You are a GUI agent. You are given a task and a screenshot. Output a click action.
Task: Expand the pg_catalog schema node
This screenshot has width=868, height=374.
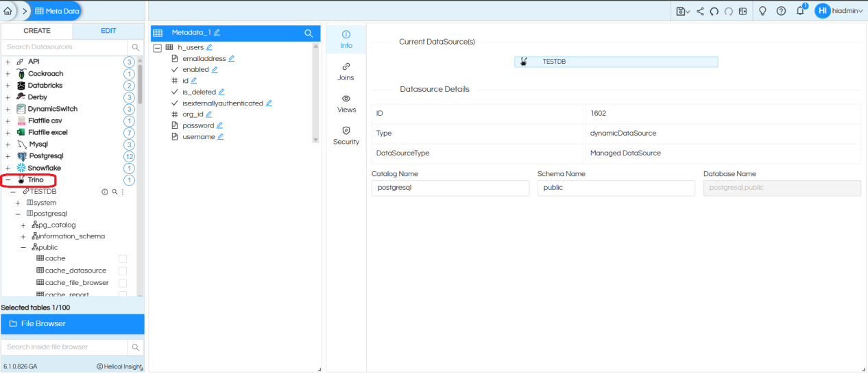click(x=23, y=225)
